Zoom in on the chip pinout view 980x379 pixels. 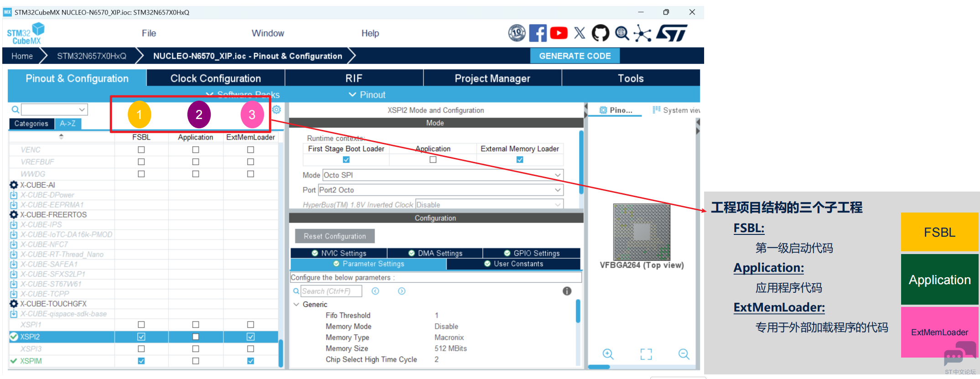(608, 354)
